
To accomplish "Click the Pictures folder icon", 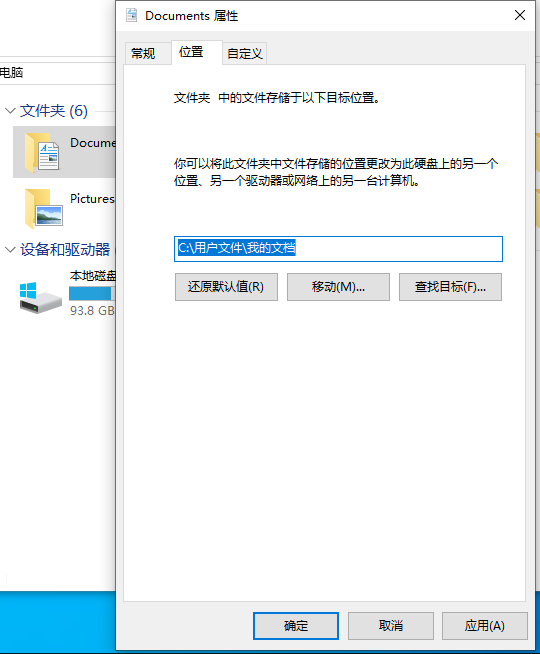I will (43, 208).
